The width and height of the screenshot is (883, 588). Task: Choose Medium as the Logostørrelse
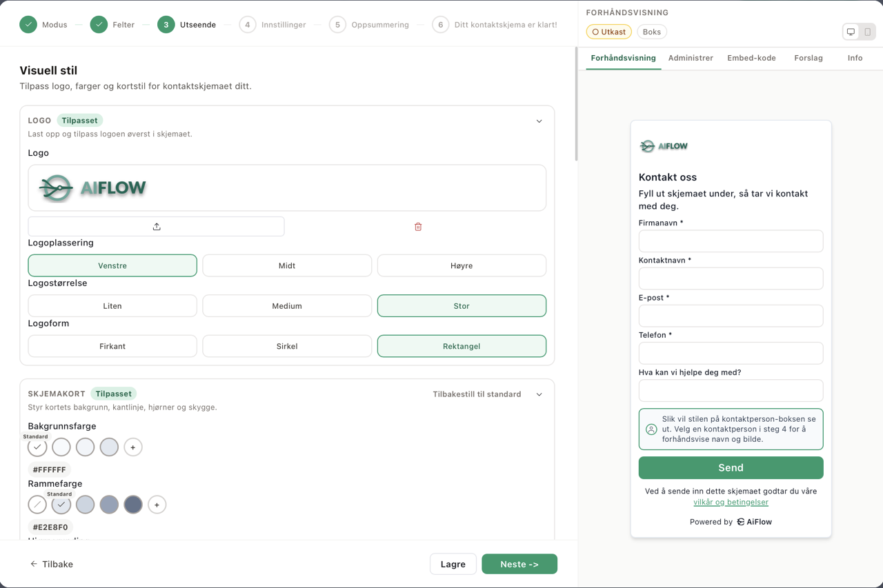[x=287, y=305]
